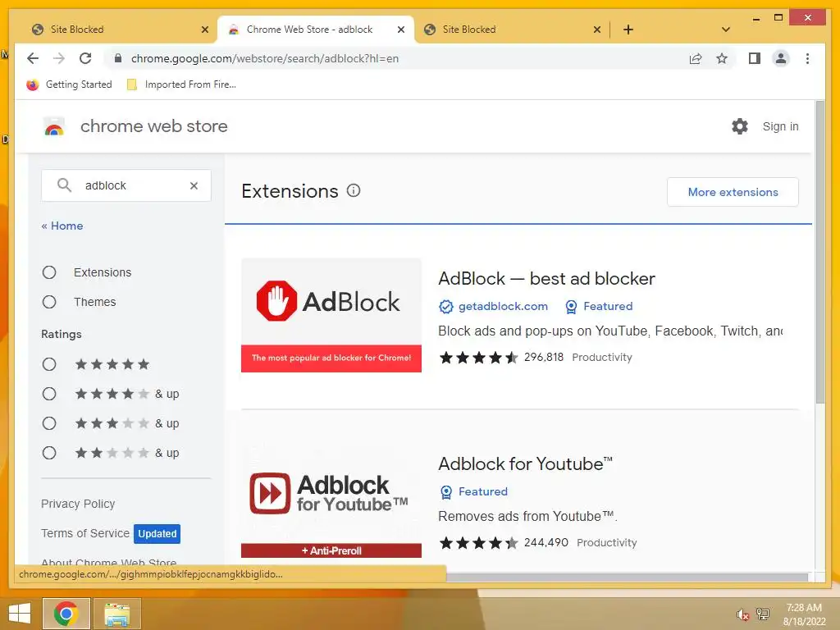Click the forward navigation arrow
This screenshot has height=630, width=840.
pos(59,58)
